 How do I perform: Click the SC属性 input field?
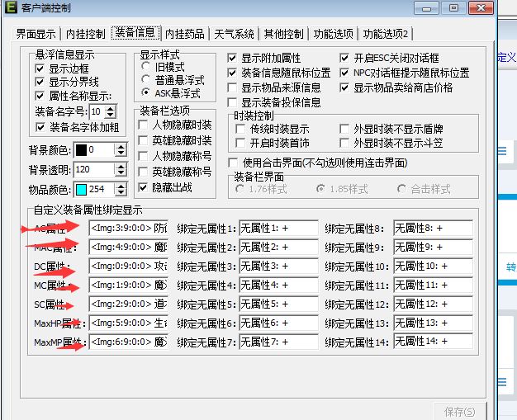click(x=129, y=304)
